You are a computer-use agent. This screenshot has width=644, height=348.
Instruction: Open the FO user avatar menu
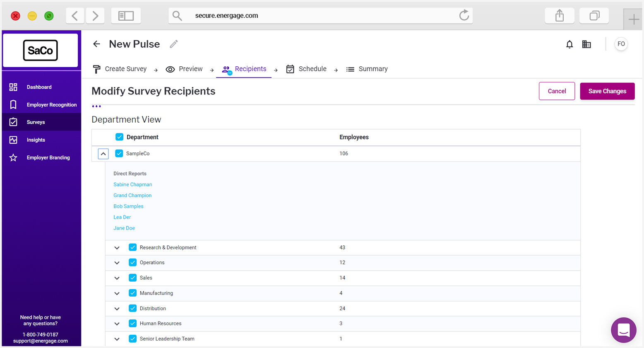coord(621,44)
